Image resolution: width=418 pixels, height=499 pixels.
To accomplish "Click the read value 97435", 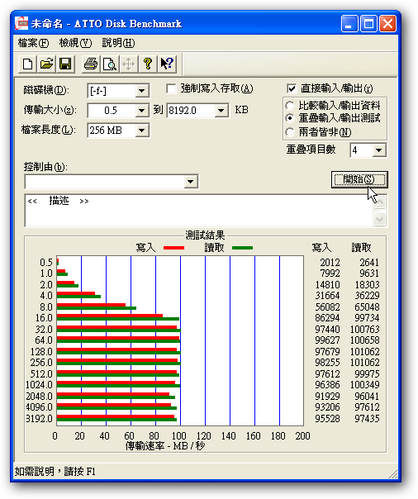I will (x=367, y=419).
